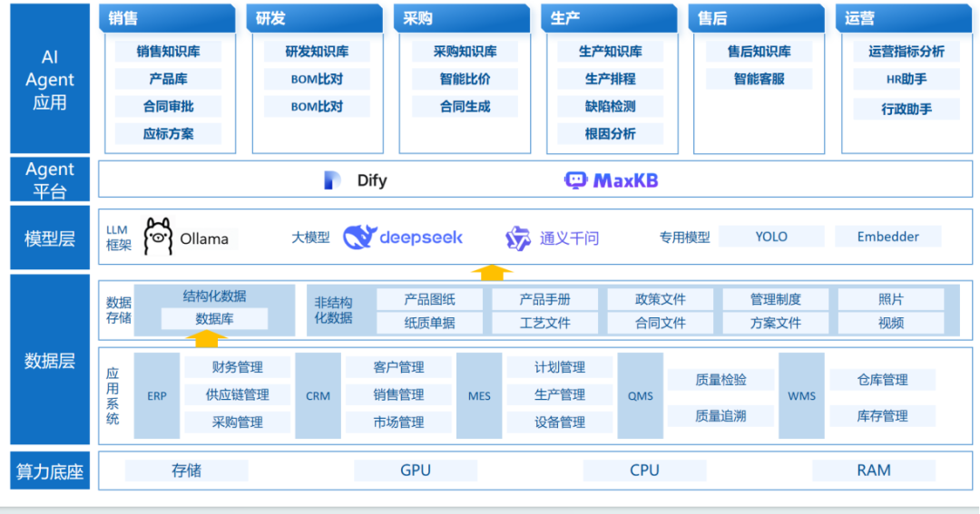Click the 缺陷检测 item under 生产
The height and width of the screenshot is (514, 980).
610,107
